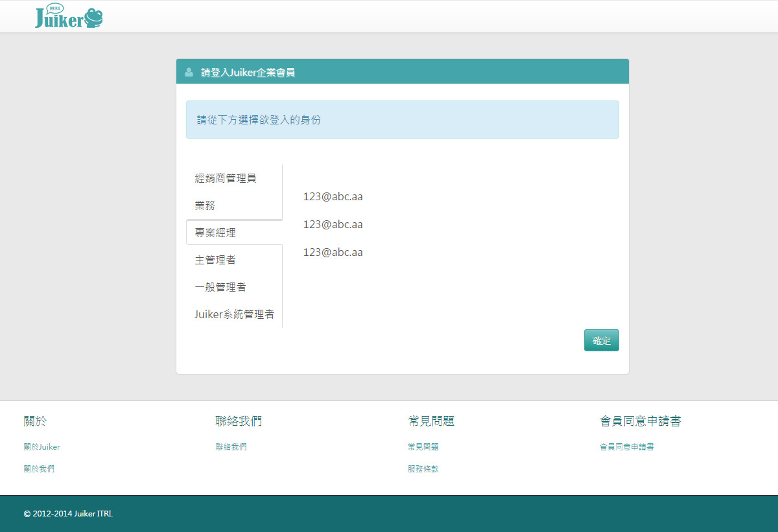Select the 主管理者 role tab
The image size is (778, 532).
pos(215,259)
